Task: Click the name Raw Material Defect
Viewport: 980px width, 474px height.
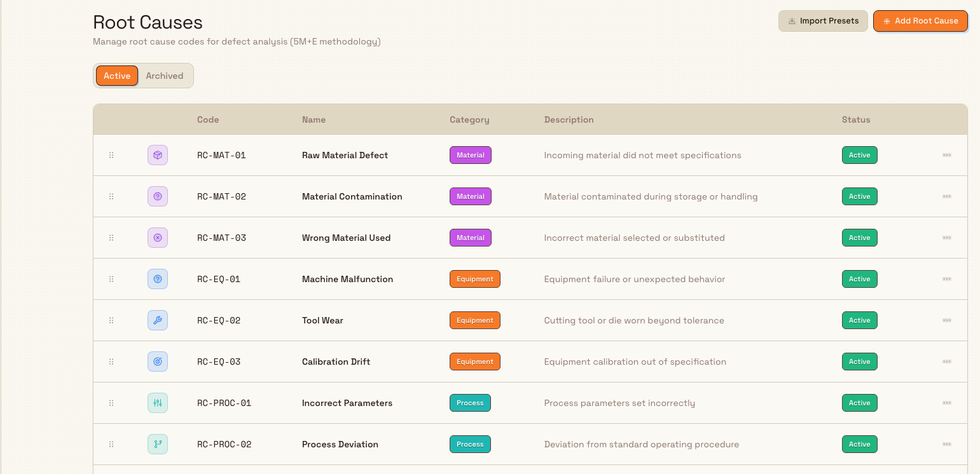Action: click(345, 155)
